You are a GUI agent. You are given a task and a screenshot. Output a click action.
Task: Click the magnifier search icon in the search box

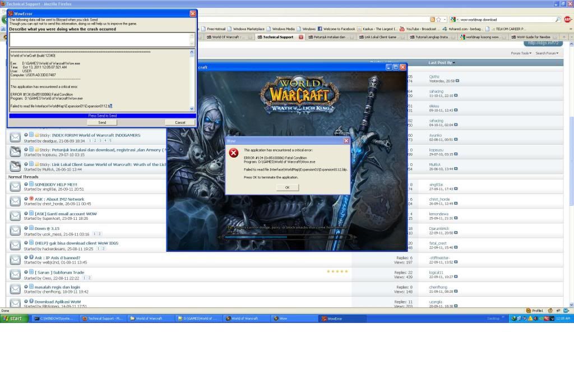click(558, 20)
